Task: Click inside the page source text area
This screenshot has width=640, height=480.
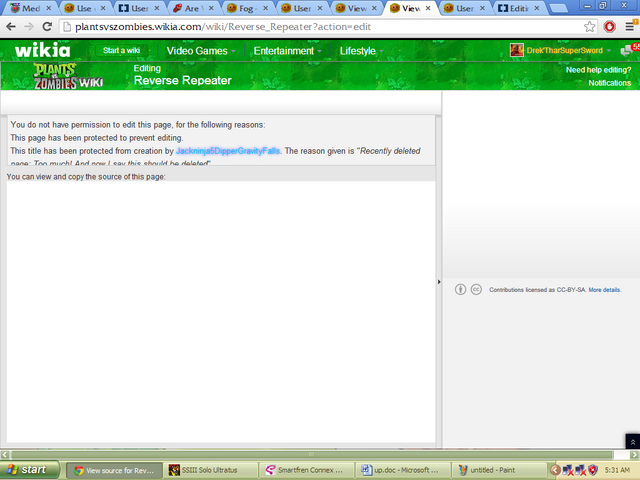Action: tap(221, 311)
